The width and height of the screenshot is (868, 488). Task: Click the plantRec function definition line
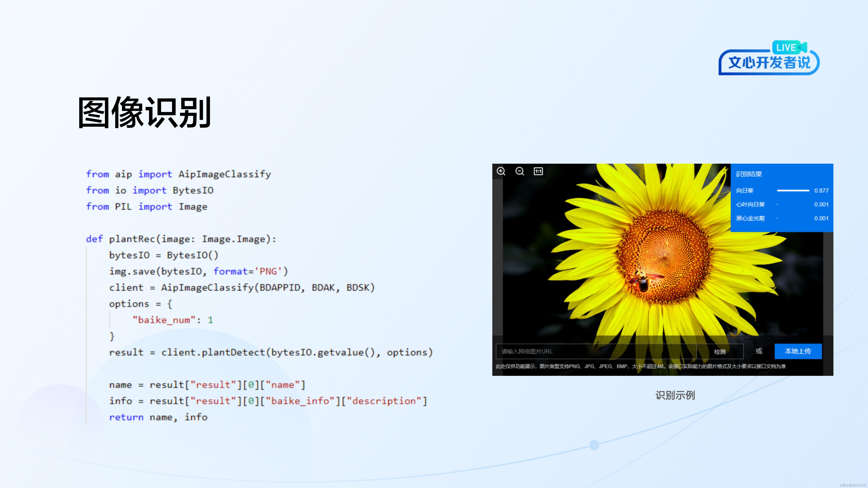pos(181,239)
